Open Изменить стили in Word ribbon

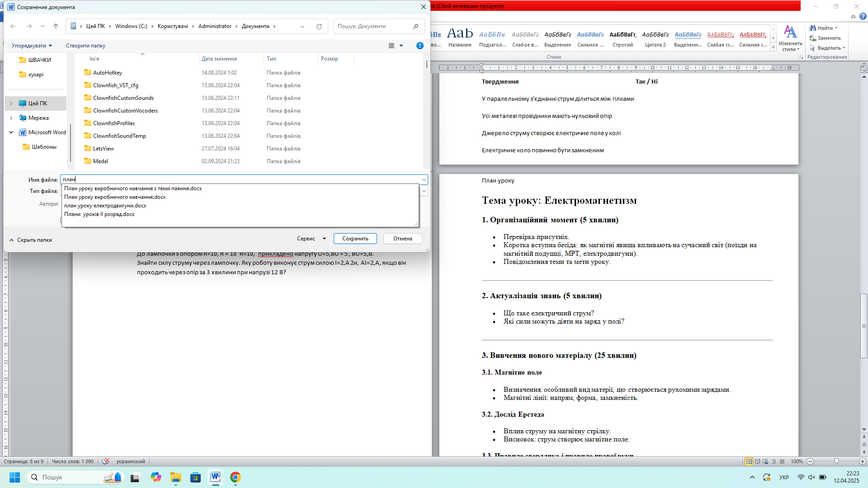(790, 38)
